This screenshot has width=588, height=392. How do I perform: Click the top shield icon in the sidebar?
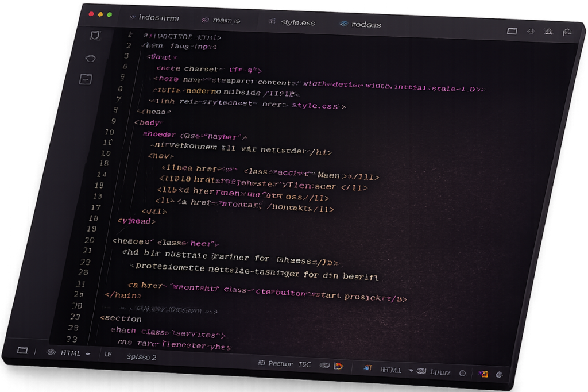pyautogui.click(x=95, y=36)
